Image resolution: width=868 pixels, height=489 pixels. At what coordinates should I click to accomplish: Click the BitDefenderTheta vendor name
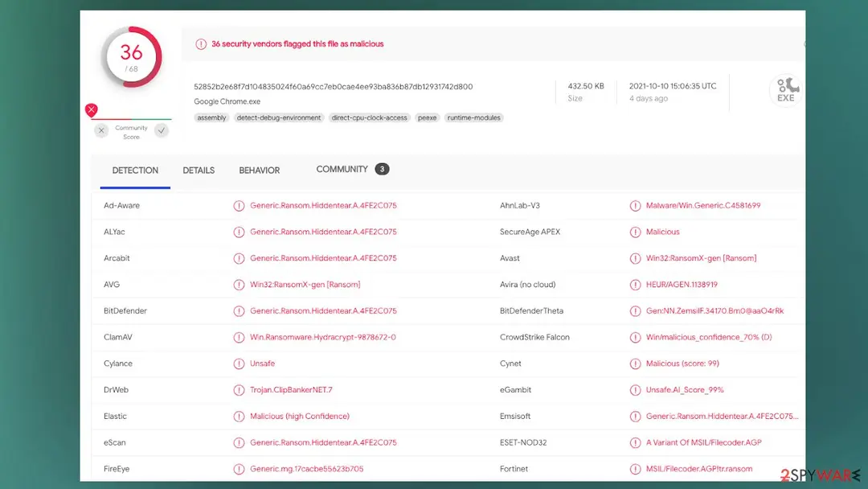(531, 311)
